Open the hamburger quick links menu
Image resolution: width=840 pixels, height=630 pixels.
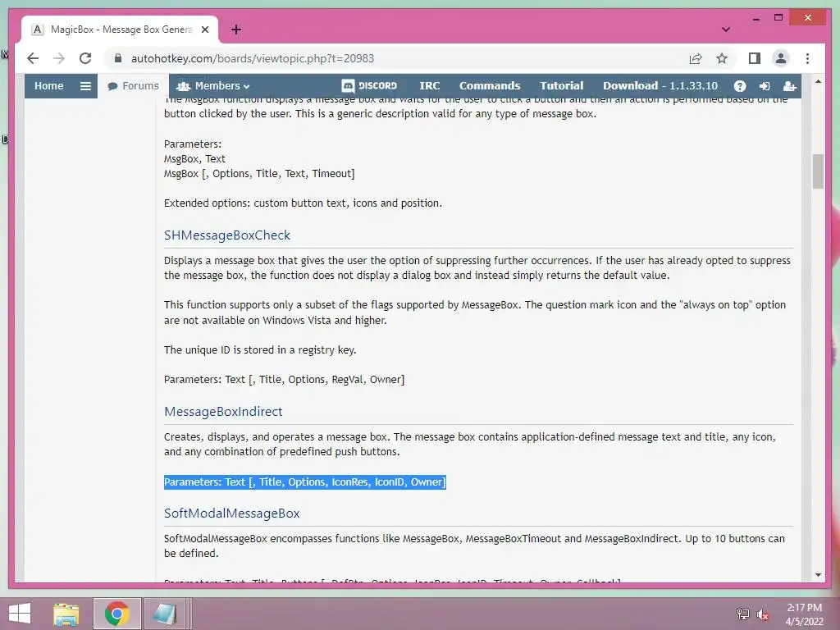pyautogui.click(x=85, y=85)
